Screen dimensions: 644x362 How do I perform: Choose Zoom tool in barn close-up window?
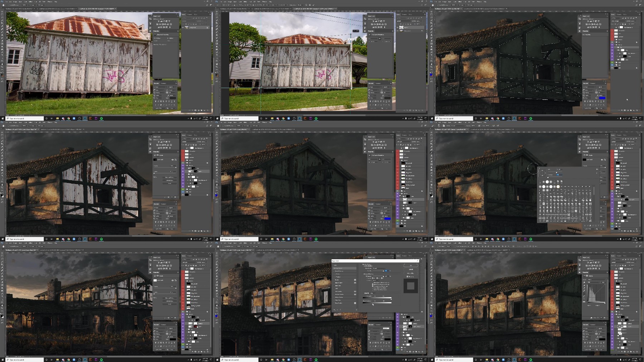coord(2,67)
